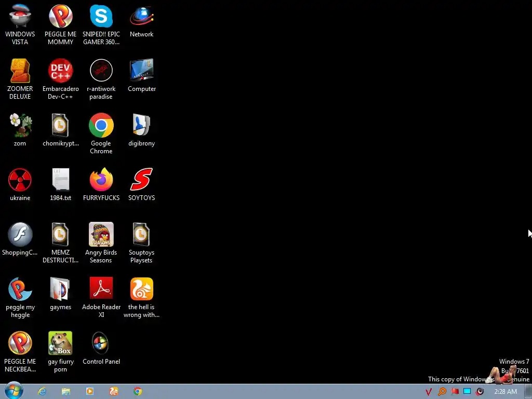Viewport: 532px width, 399px height.
Task: Select the gaymes folder icon
Action: click(60, 294)
